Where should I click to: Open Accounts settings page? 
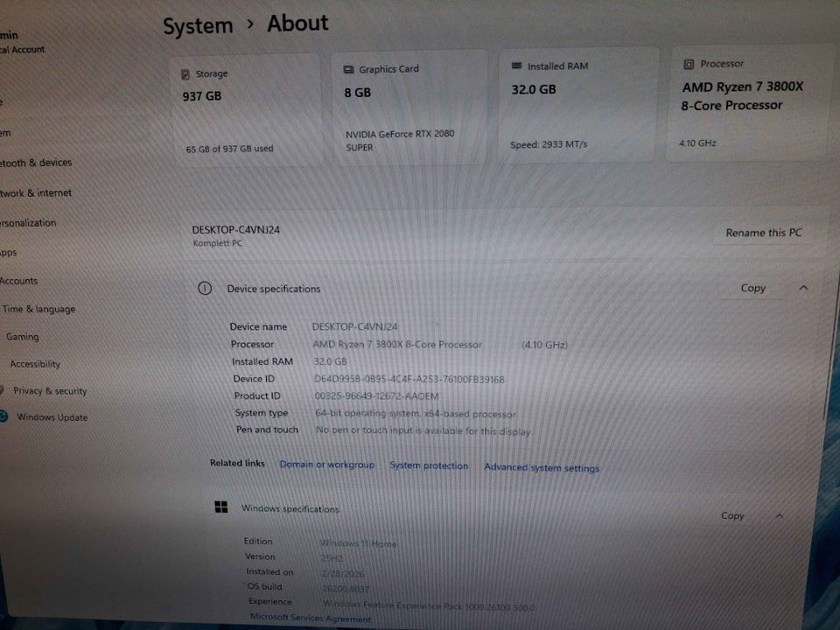[x=18, y=281]
